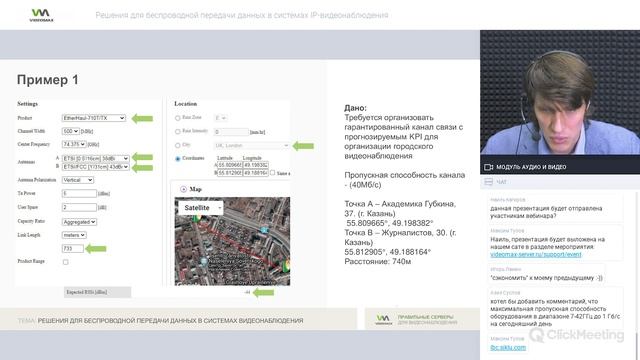This screenshot has height=360, width=640.
Task: Click the point B Longitude field
Action: click(256, 173)
